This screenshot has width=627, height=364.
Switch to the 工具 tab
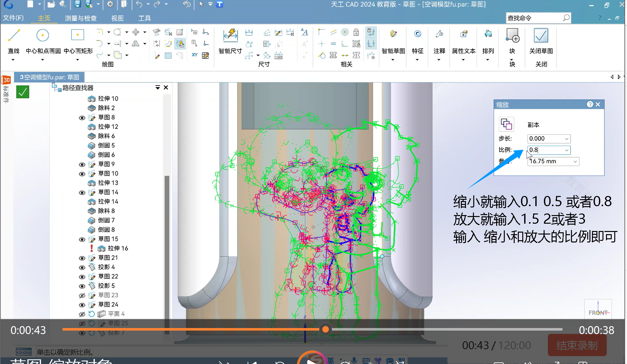144,18
